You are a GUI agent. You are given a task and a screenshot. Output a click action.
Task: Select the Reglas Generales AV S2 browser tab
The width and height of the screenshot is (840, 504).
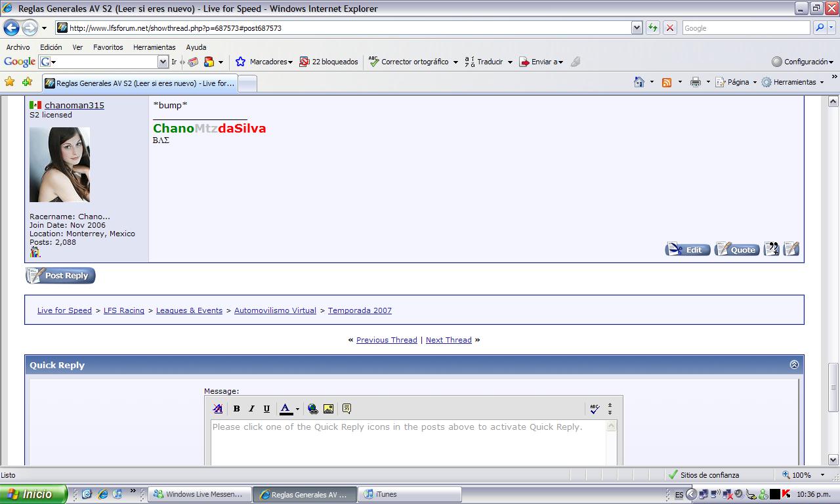point(139,83)
